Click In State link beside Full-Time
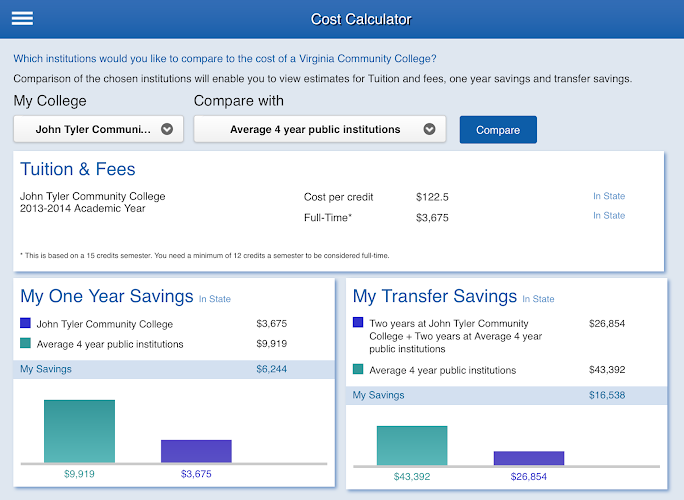The width and height of the screenshot is (684, 500). [608, 216]
